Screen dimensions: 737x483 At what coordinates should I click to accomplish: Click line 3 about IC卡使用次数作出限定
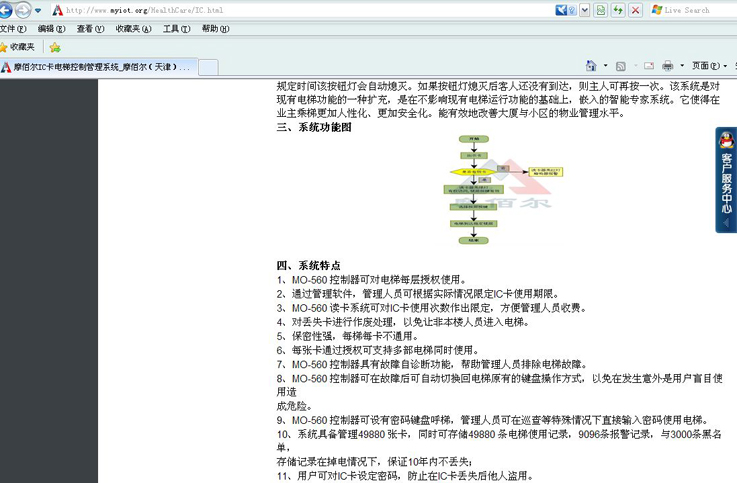point(432,308)
